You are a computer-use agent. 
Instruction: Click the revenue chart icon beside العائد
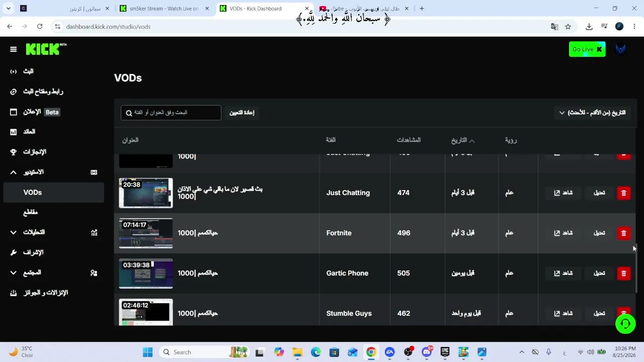pyautogui.click(x=14, y=132)
